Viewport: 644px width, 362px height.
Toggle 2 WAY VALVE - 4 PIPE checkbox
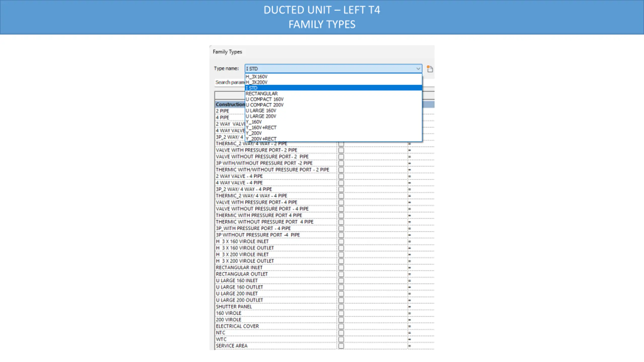(341, 176)
